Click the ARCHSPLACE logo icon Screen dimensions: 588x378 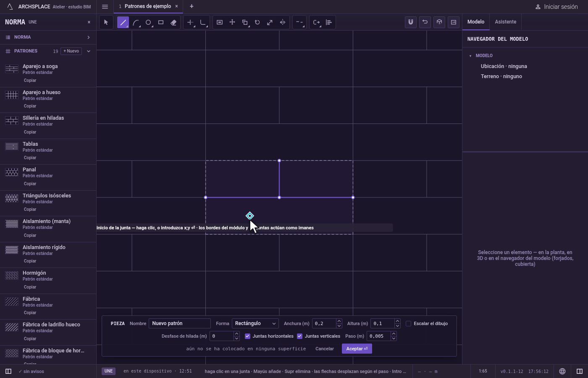point(10,7)
